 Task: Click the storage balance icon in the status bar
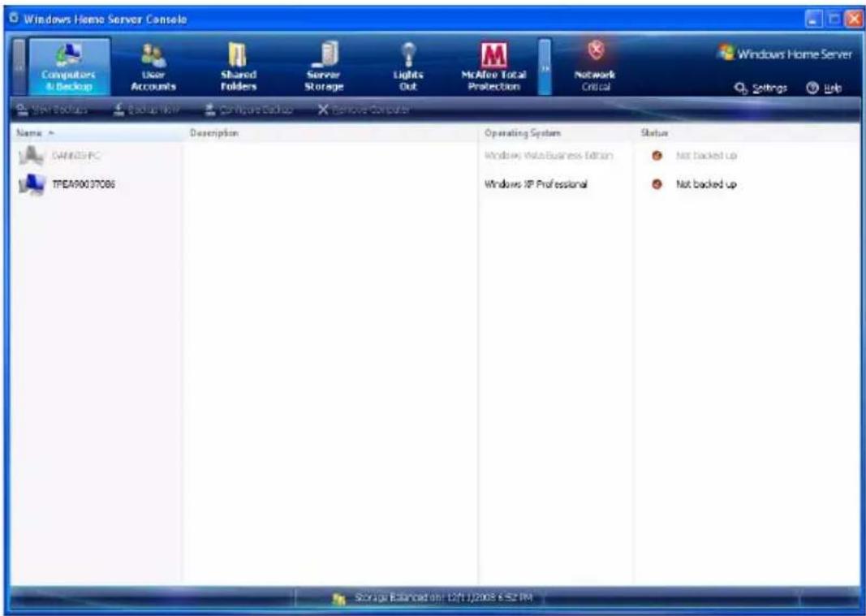[339, 598]
